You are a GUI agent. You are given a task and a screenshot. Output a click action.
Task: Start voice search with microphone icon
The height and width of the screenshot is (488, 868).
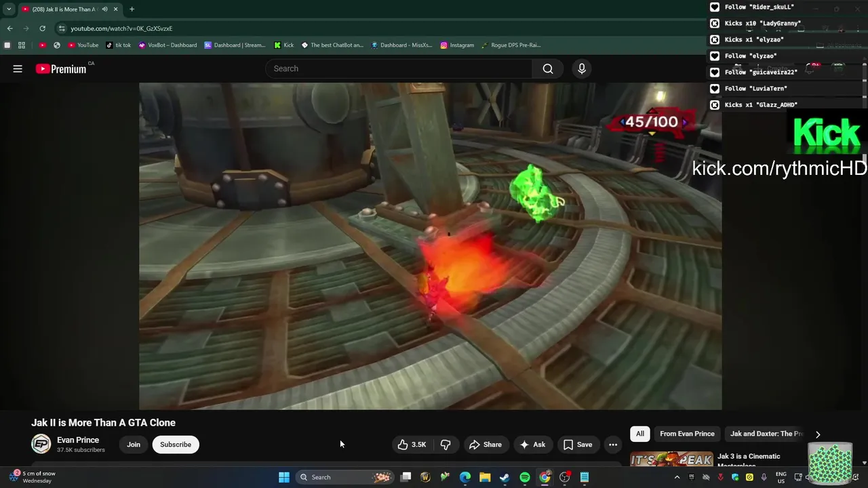coord(581,68)
